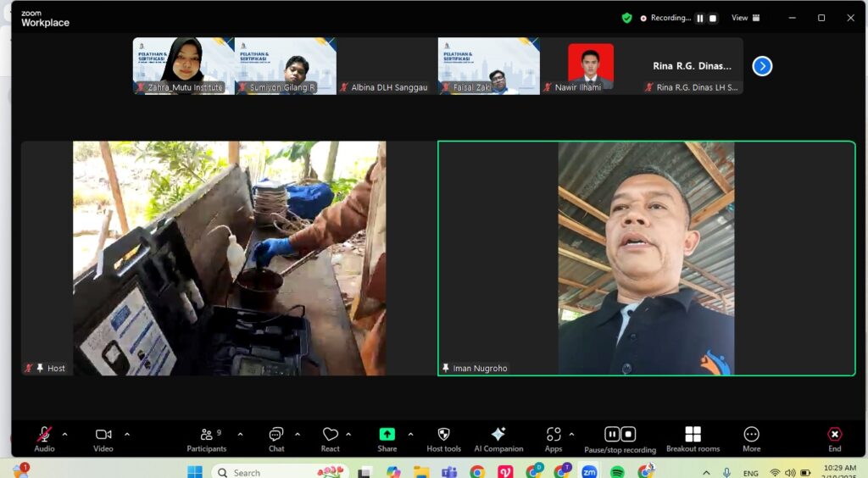Open Host tools shield menu

443,436
